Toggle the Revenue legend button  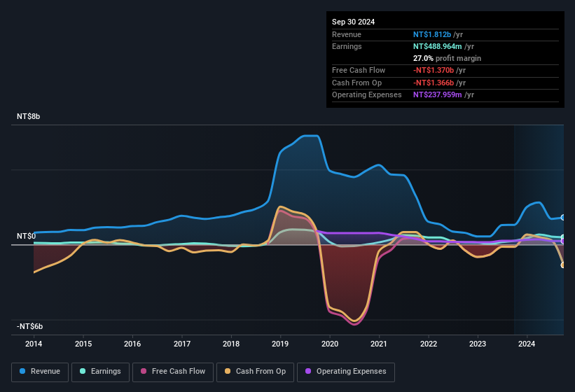(40, 372)
